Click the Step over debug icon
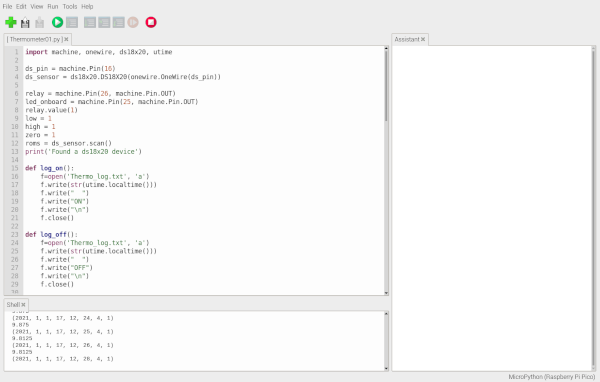600x382 pixels. pos(90,22)
